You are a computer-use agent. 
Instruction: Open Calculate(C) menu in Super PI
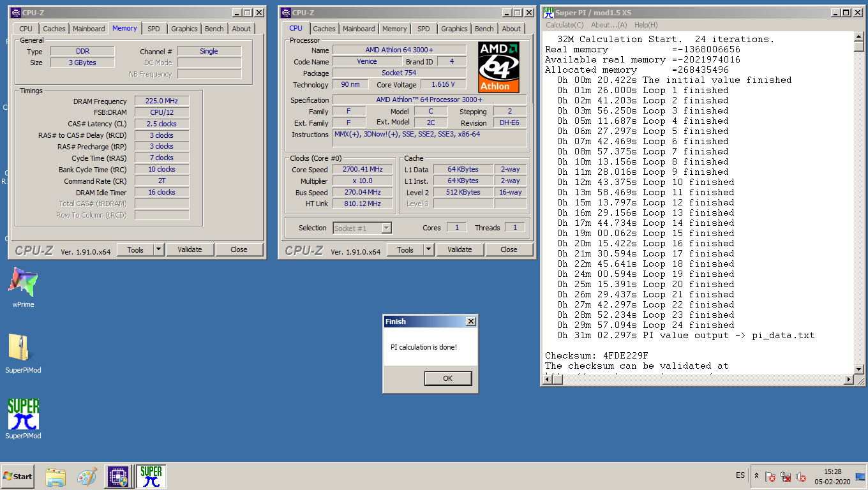coord(565,25)
